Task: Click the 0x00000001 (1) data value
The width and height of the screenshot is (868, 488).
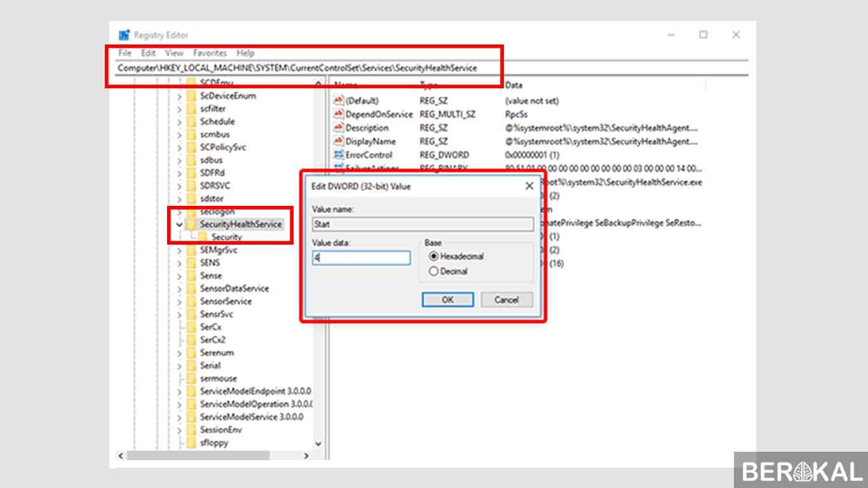Action: click(x=532, y=155)
